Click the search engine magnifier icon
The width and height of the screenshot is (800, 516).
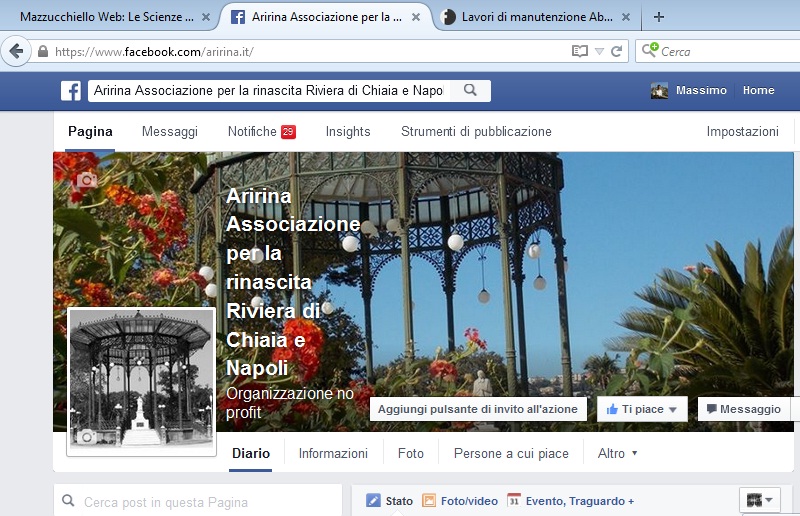click(x=650, y=51)
